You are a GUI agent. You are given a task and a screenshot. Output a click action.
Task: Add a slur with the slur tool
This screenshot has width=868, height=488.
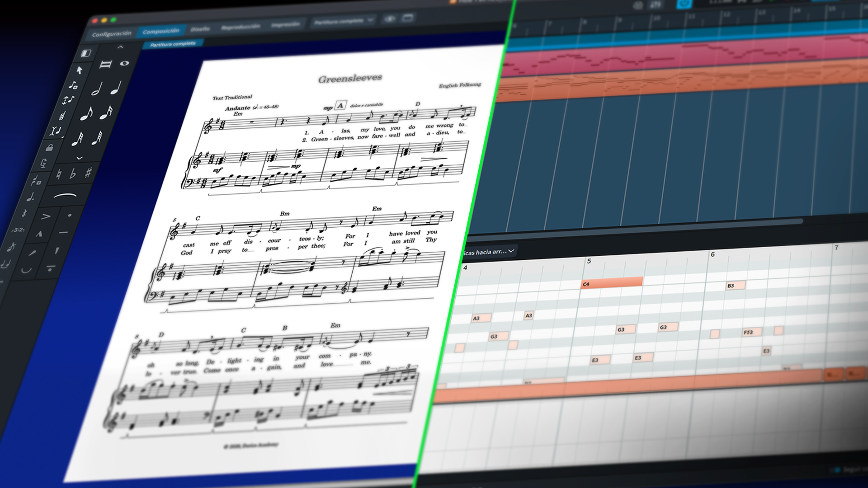coord(65,196)
